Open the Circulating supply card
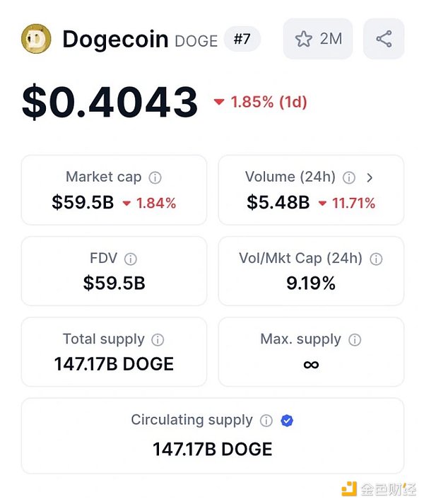This screenshot has height=504, width=424. pyautogui.click(x=212, y=435)
